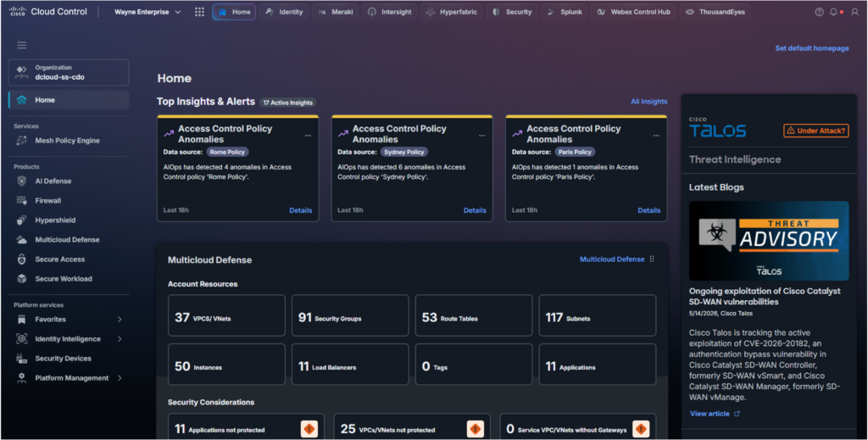The image size is (868, 440).
Task: Open the Organization dcloud-ss-cdo selector
Action: (69, 73)
